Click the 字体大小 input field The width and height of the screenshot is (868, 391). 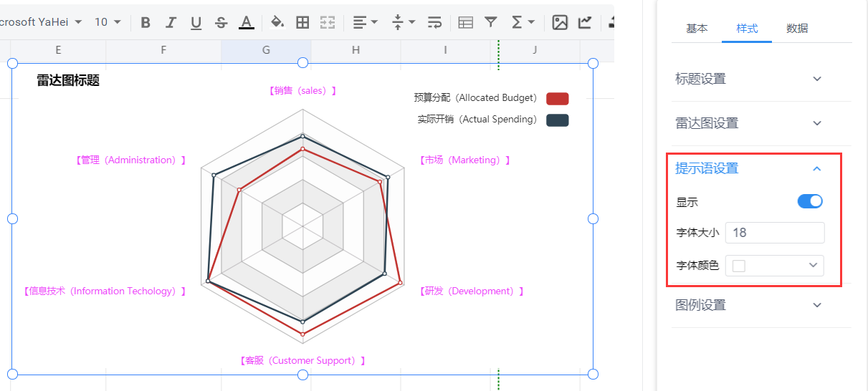click(775, 233)
